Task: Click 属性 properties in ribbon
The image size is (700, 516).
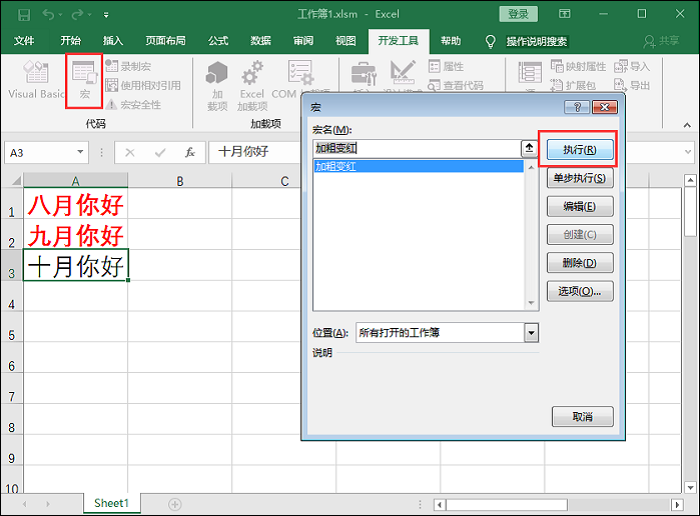Action: coord(446,67)
